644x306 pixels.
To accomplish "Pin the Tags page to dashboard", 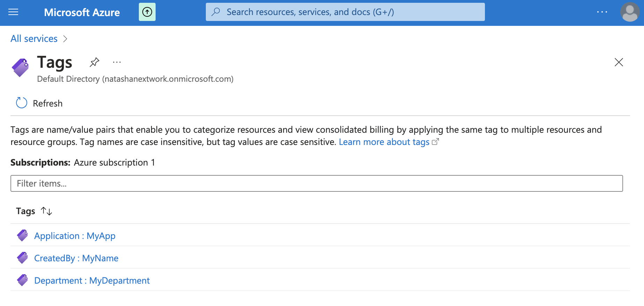I will (94, 62).
